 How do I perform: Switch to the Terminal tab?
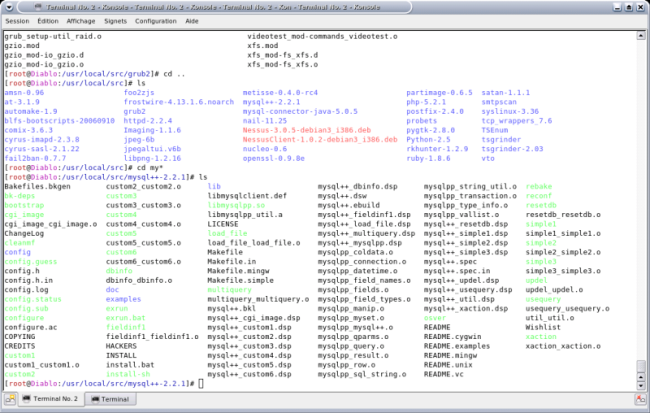pos(110,399)
